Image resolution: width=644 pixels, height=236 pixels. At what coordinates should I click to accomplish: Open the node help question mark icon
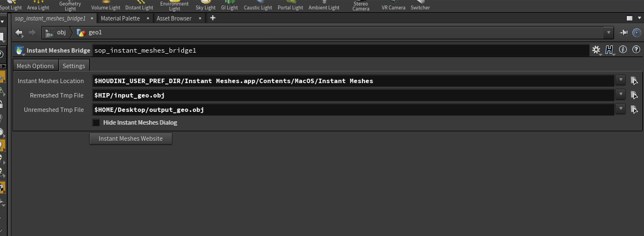(636, 50)
